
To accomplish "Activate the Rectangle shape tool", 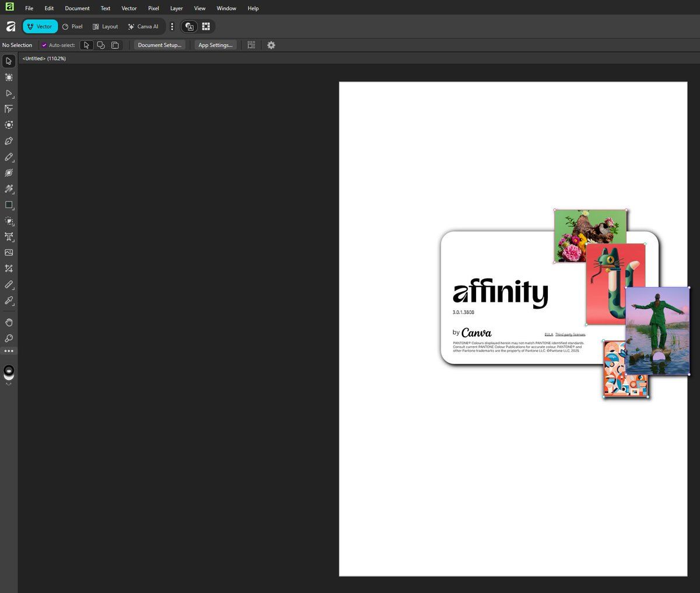I will pos(9,205).
